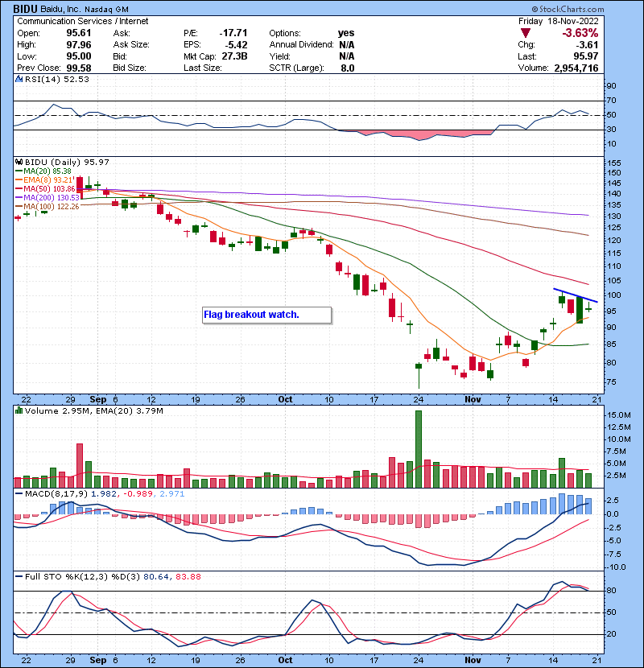Click the blue flag trendline on price chart

click(x=576, y=295)
